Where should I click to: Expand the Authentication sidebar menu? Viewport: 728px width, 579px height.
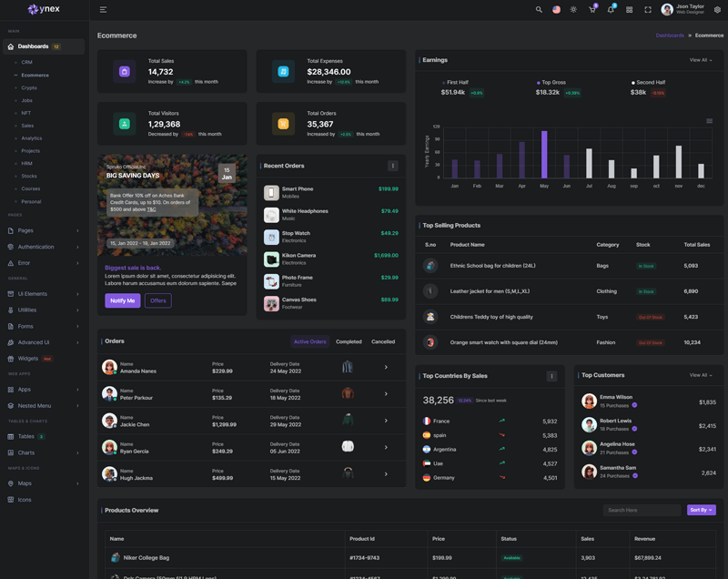(44, 247)
